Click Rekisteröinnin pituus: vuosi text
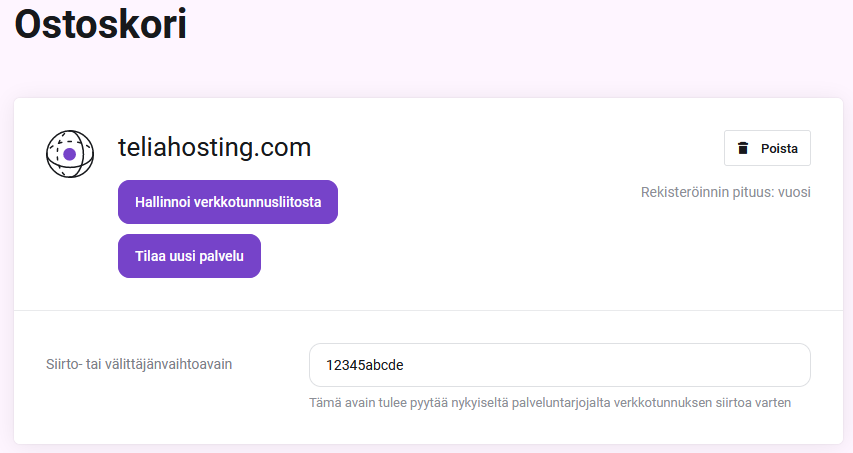 [x=726, y=192]
